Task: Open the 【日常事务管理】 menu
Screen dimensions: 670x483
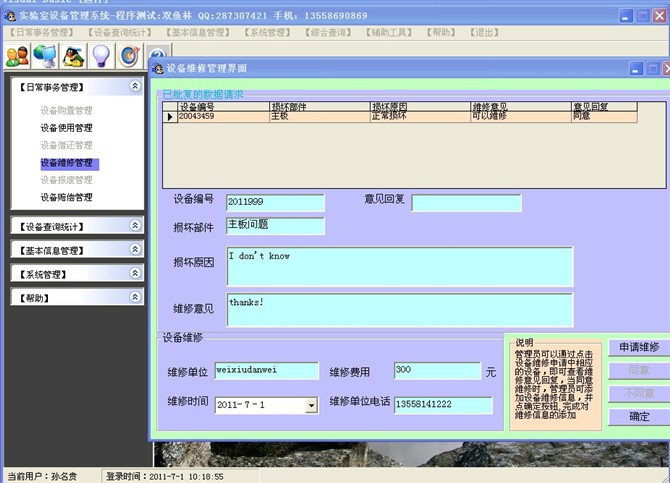Action: click(41, 32)
